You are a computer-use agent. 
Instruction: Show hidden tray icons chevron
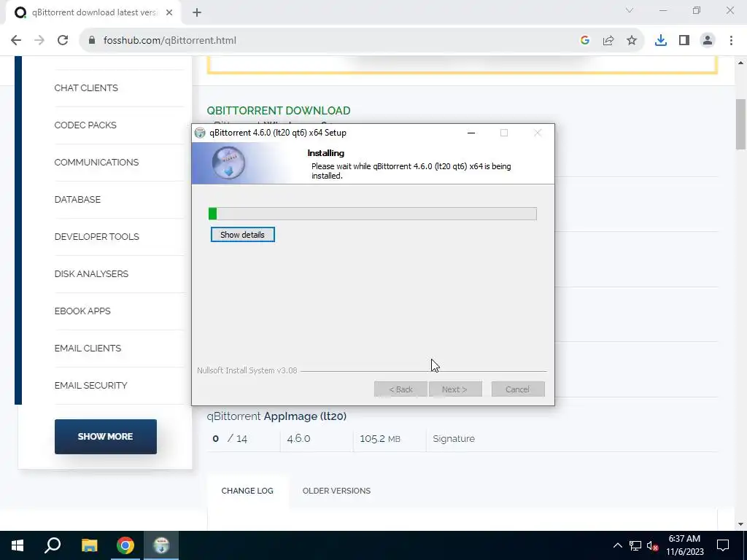click(x=617, y=545)
